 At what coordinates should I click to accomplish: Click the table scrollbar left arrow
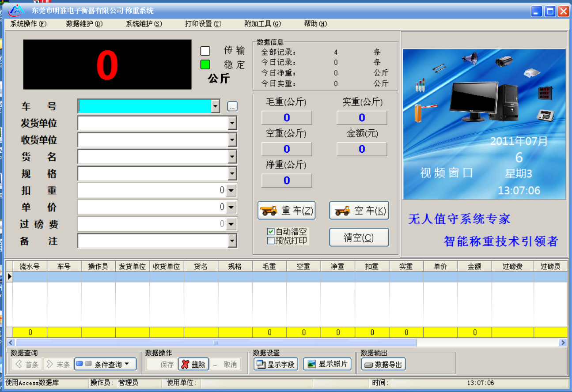pyautogui.click(x=11, y=343)
